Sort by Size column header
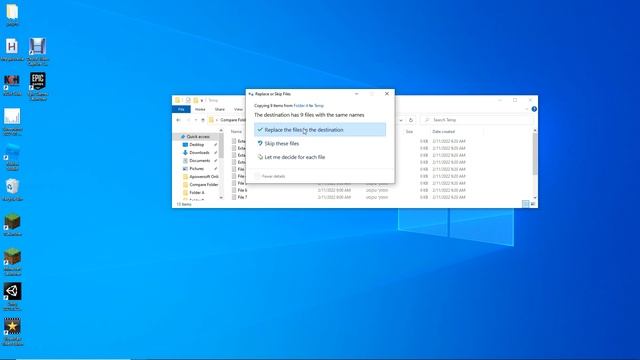Viewport: 640px width, 360px height. pyautogui.click(x=409, y=132)
